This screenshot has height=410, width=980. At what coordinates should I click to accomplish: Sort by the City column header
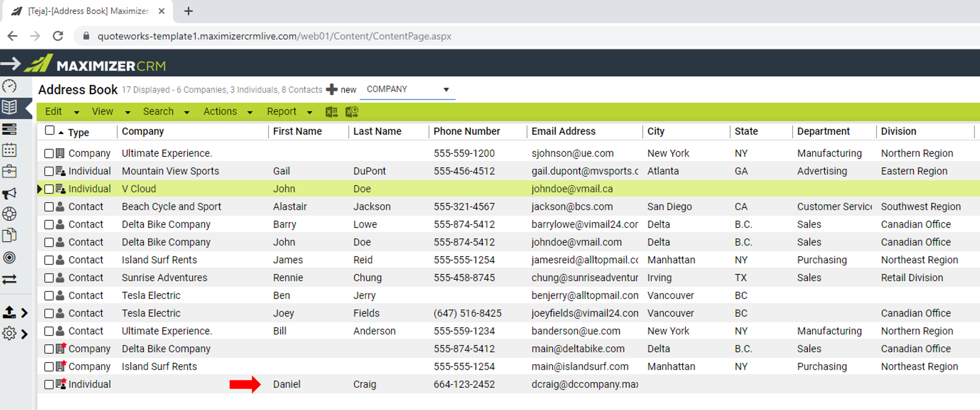click(x=656, y=131)
